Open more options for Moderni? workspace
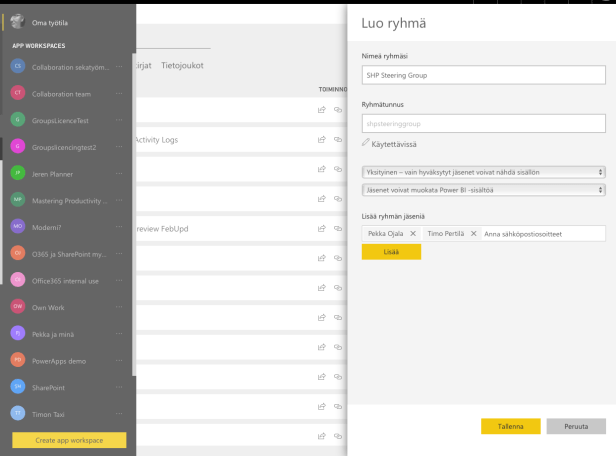The height and width of the screenshot is (456, 616). coord(119,227)
